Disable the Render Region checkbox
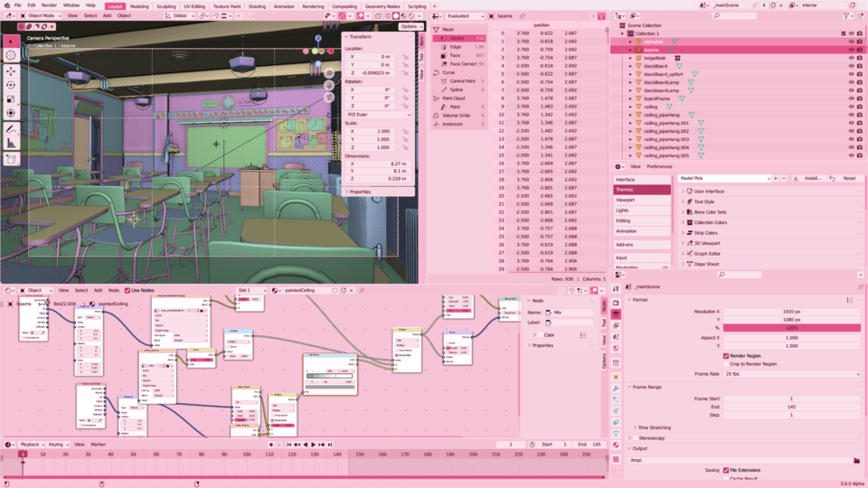Image resolution: width=868 pixels, height=488 pixels. [726, 356]
